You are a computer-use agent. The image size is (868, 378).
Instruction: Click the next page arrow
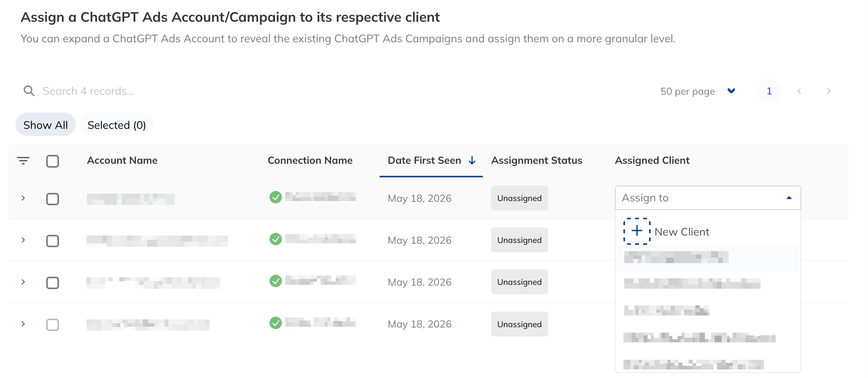pyautogui.click(x=829, y=91)
